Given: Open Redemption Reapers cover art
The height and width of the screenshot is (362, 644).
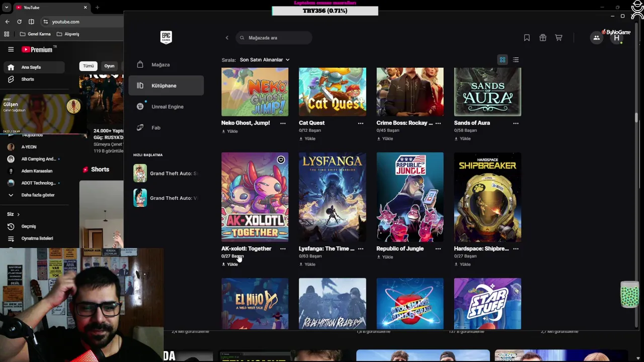Looking at the screenshot, I should pos(333,304).
